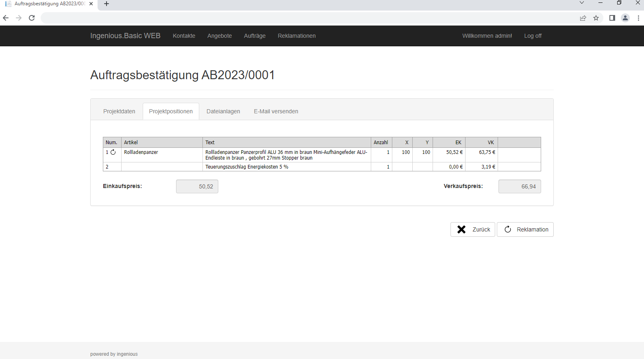Screen dimensions: 644x359
Task: Click the Log off link
Action: (x=533, y=36)
